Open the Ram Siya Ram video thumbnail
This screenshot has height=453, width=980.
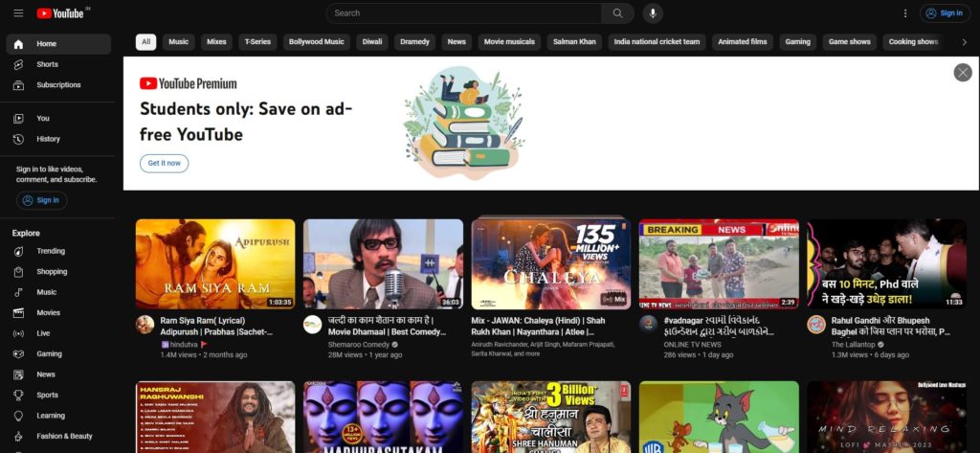[215, 263]
